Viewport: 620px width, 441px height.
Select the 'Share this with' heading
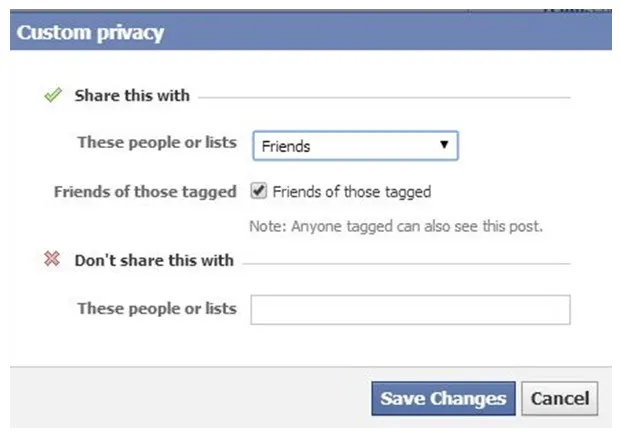tap(132, 96)
